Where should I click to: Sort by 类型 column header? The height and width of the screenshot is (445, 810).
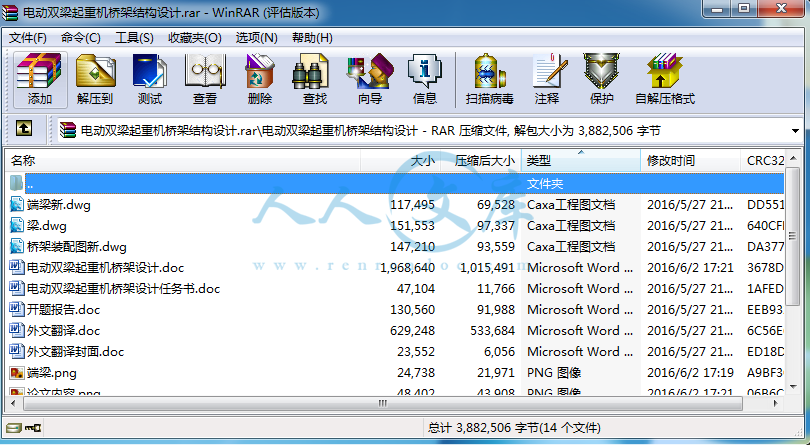tap(581, 161)
